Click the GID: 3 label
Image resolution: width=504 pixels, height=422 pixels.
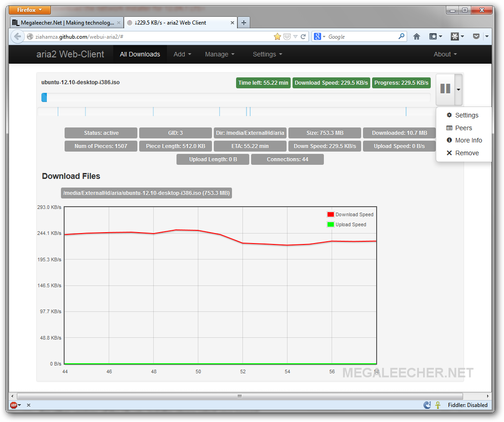(176, 133)
